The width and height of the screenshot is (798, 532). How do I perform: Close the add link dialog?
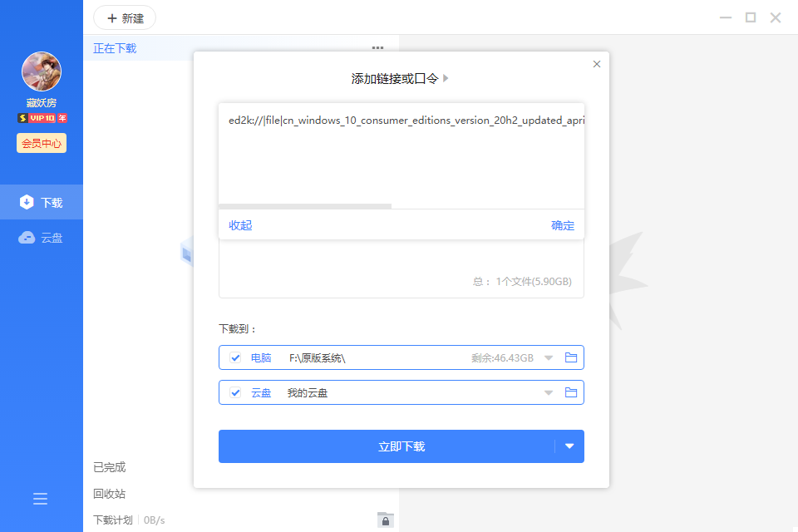click(x=596, y=64)
